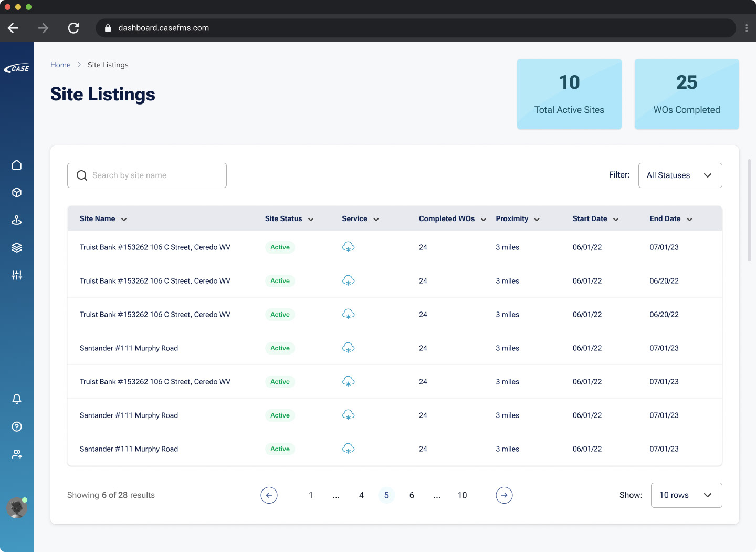
Task: Click the first row's 06/01/22 start date
Action: tap(587, 247)
